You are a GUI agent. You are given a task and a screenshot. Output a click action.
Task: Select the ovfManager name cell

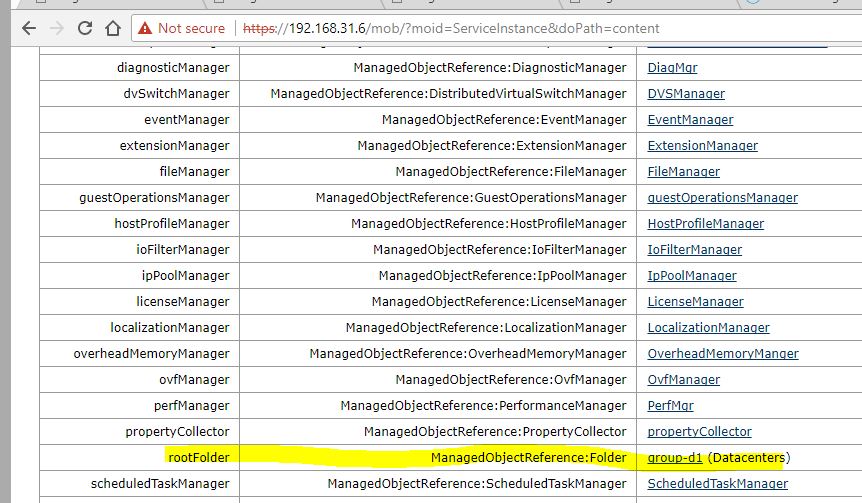(x=140, y=380)
